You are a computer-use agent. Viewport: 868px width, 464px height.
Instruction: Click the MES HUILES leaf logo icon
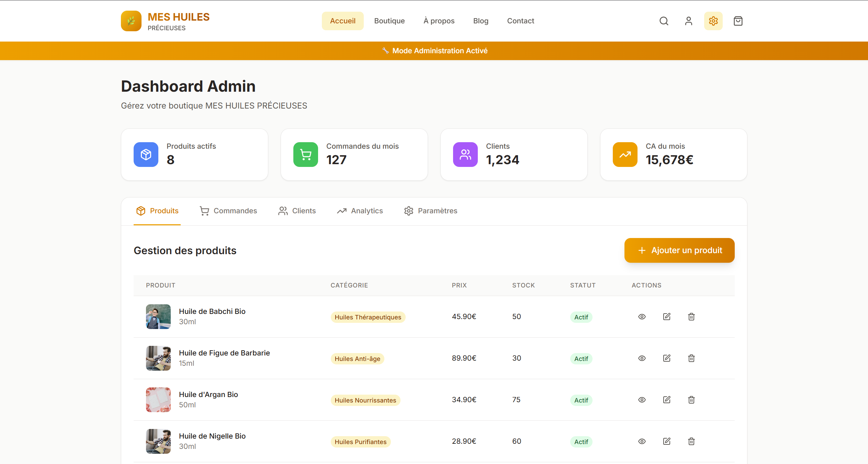point(131,21)
